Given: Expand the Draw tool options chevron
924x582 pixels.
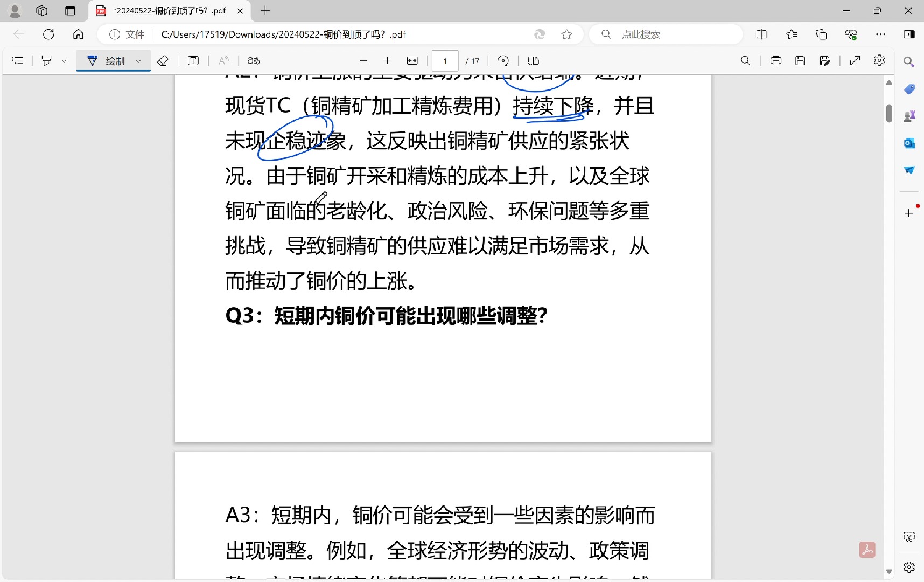Looking at the screenshot, I should [x=138, y=61].
